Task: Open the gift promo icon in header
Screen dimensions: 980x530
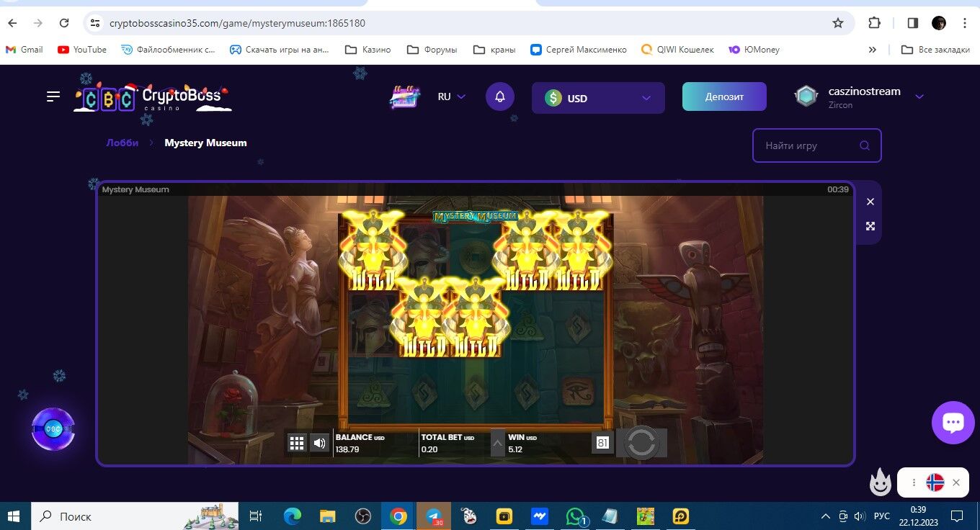Action: 405,96
